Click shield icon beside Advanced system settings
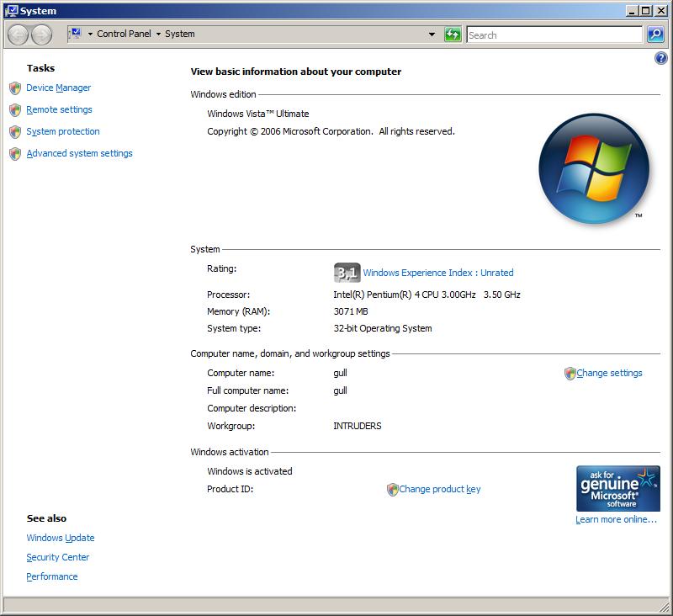Screen dimensions: 673x616 click(15, 154)
